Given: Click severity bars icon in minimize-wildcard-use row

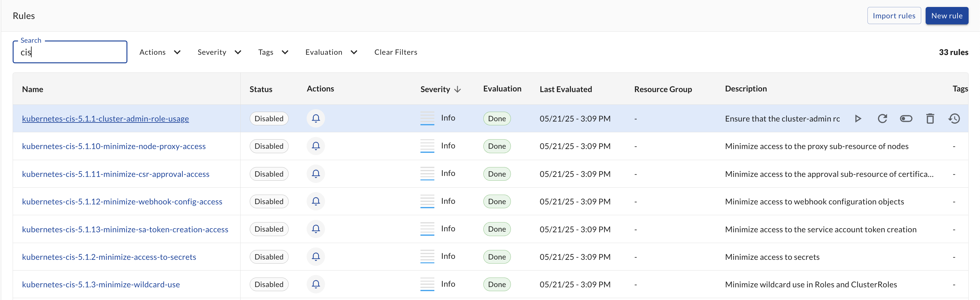Looking at the screenshot, I should click(x=427, y=284).
